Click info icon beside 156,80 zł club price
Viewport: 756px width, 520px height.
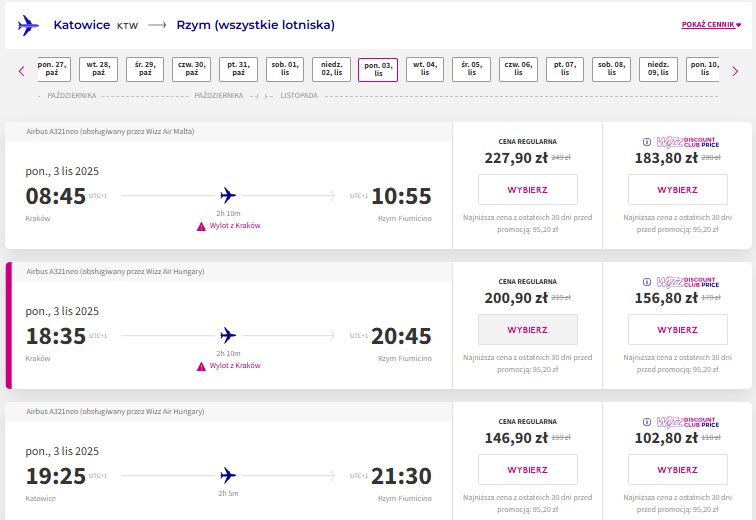click(647, 282)
